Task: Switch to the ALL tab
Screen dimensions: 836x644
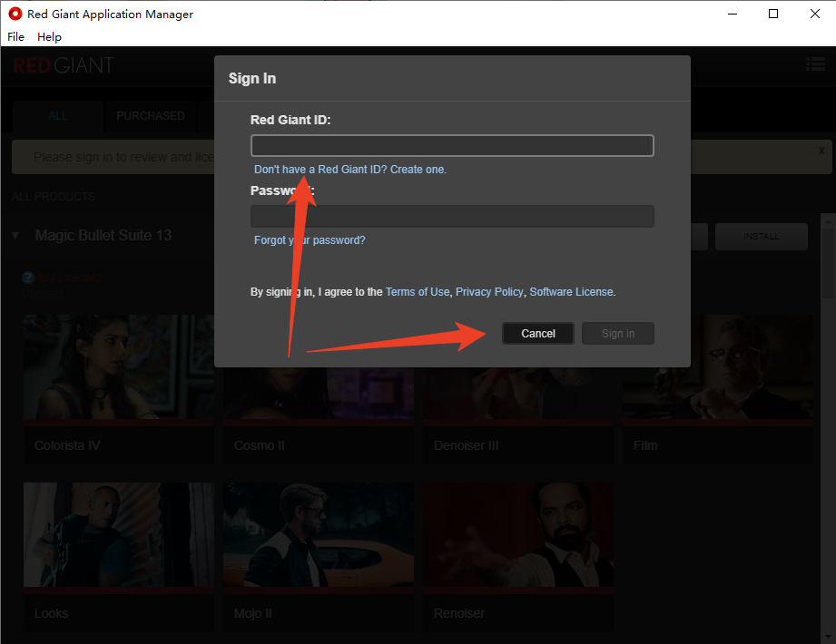Action: click(58, 116)
